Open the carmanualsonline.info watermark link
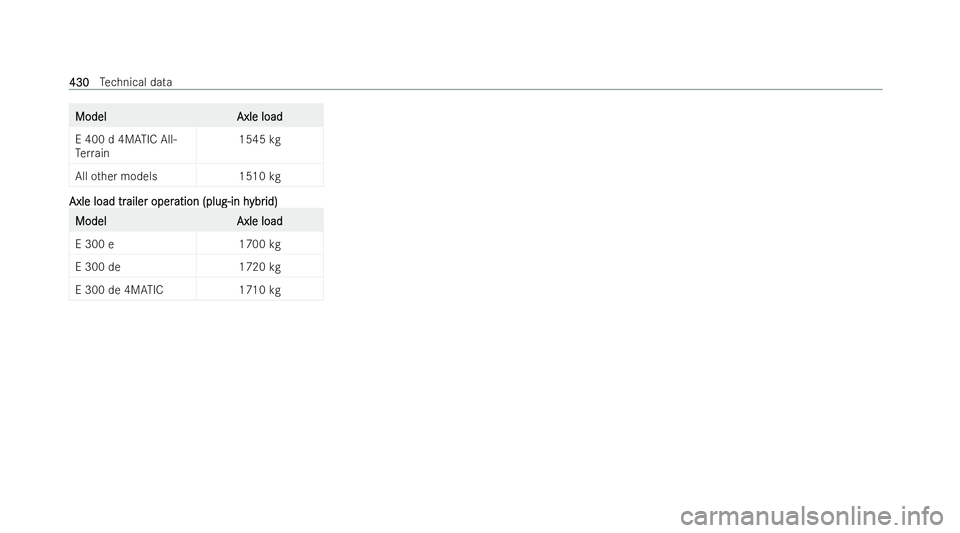Screen dimensions: 960x533 pos(812,516)
